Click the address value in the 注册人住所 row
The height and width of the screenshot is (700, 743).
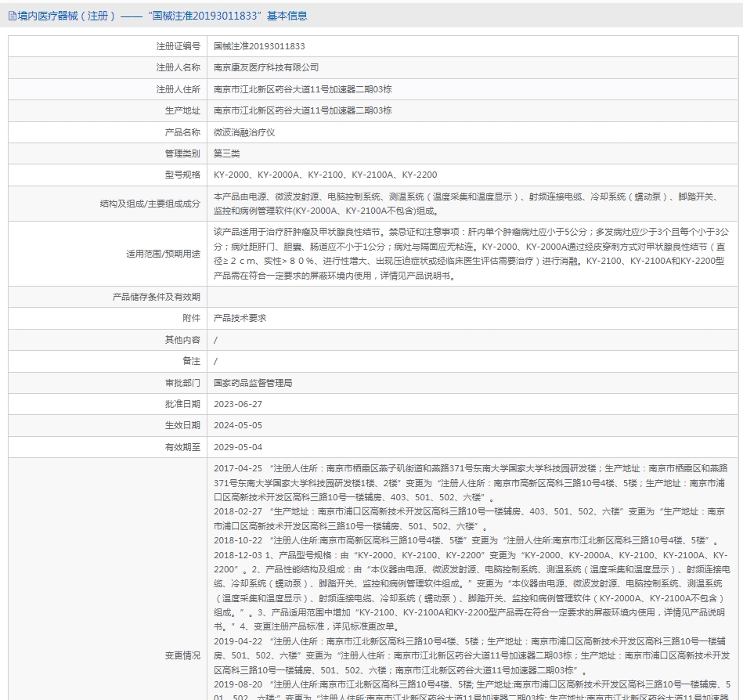click(302, 89)
